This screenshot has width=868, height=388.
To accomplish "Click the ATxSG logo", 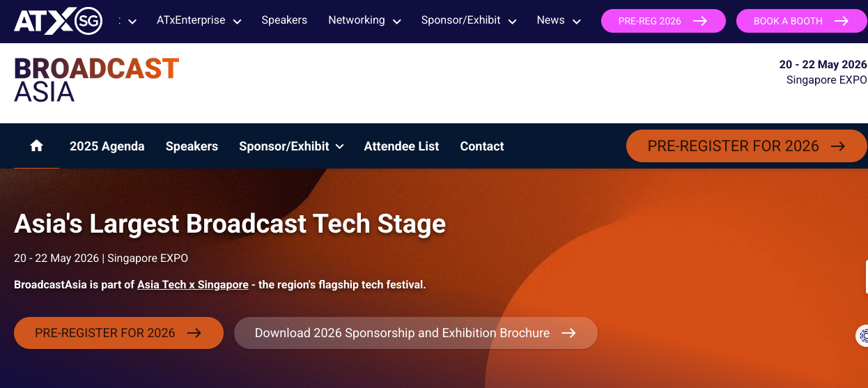I will (x=59, y=21).
